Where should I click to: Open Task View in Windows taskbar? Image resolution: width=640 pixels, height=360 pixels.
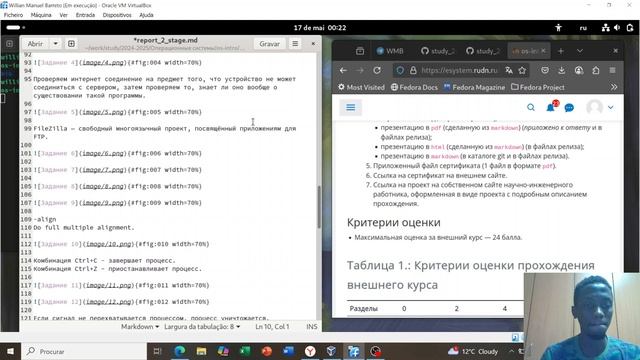click(x=158, y=351)
